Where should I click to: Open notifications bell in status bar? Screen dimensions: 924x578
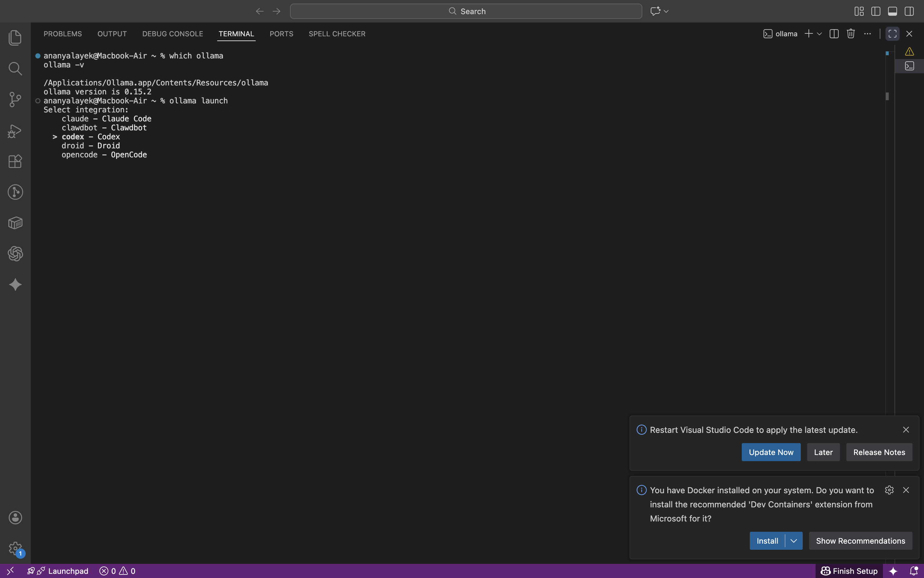914,571
